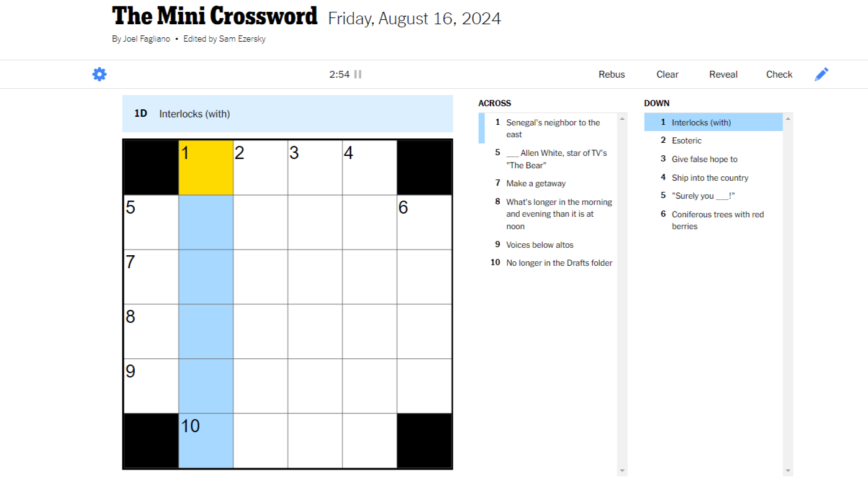Click the Rebus button
Screen dimensions: 868x488
pyautogui.click(x=611, y=74)
